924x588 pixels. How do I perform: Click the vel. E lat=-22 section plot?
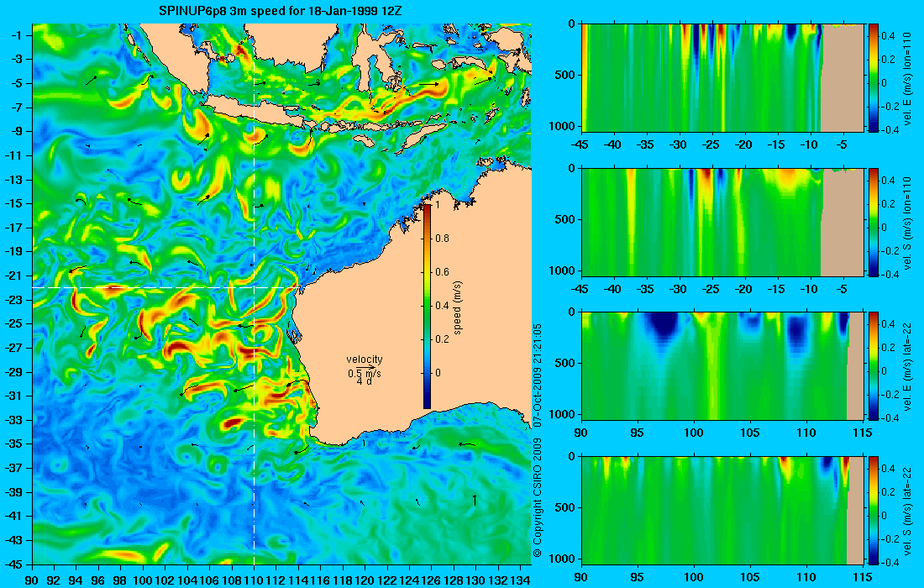tap(723, 366)
